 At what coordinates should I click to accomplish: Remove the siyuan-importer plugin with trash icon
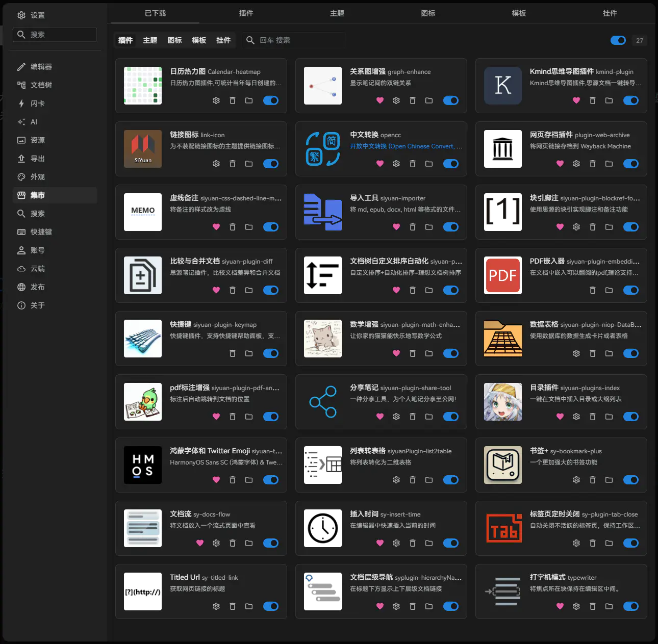point(413,227)
